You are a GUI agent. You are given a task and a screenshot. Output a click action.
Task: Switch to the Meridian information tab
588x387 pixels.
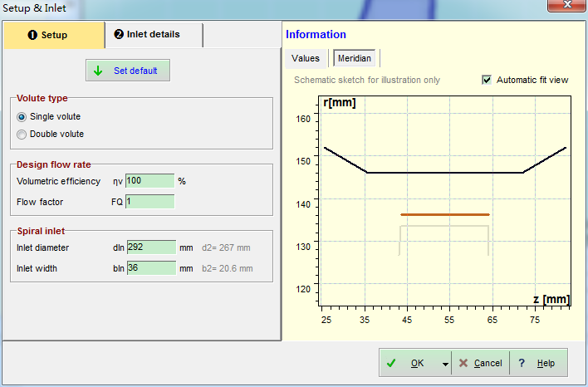click(x=355, y=58)
